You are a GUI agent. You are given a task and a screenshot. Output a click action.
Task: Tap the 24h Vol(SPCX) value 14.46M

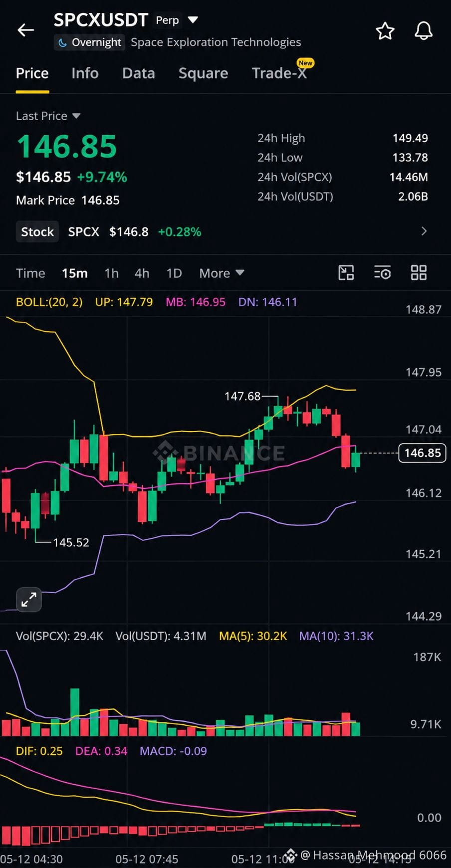tap(409, 177)
